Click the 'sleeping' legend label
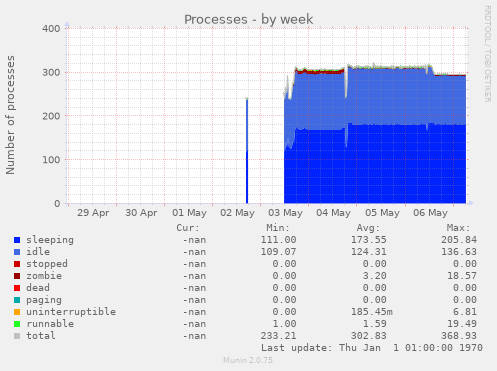This screenshot has width=497, height=371. (x=50, y=240)
